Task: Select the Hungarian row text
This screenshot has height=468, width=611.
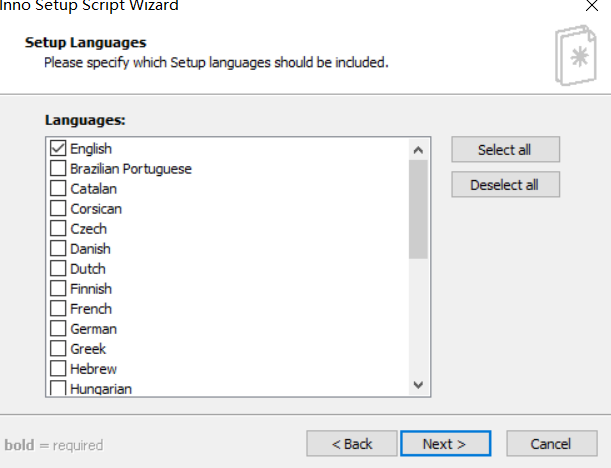Action: [x=101, y=389]
